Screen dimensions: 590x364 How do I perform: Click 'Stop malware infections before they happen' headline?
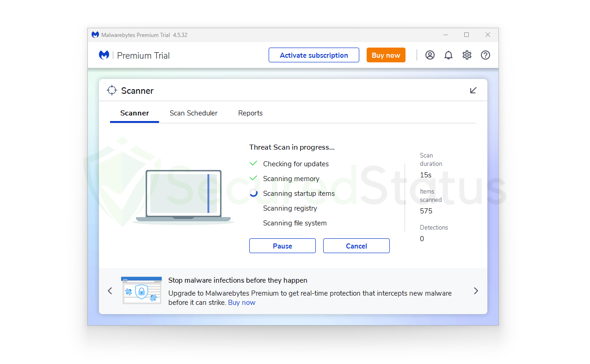coord(238,280)
